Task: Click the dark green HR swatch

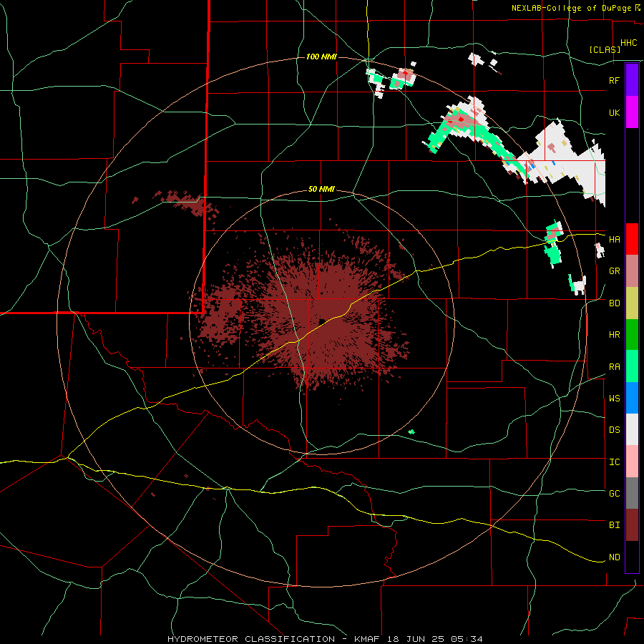Action: point(632,335)
